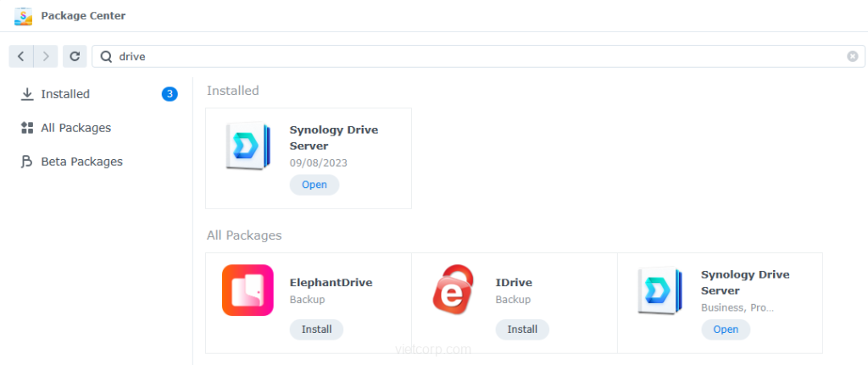The height and width of the screenshot is (365, 868).
Task: Open Synology Drive Server from All Packages
Action: 726,329
